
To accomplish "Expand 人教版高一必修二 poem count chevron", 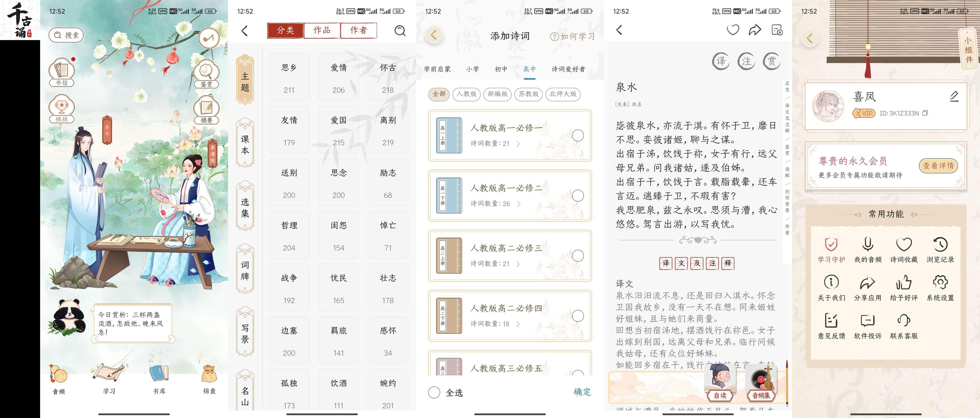I will (x=518, y=204).
